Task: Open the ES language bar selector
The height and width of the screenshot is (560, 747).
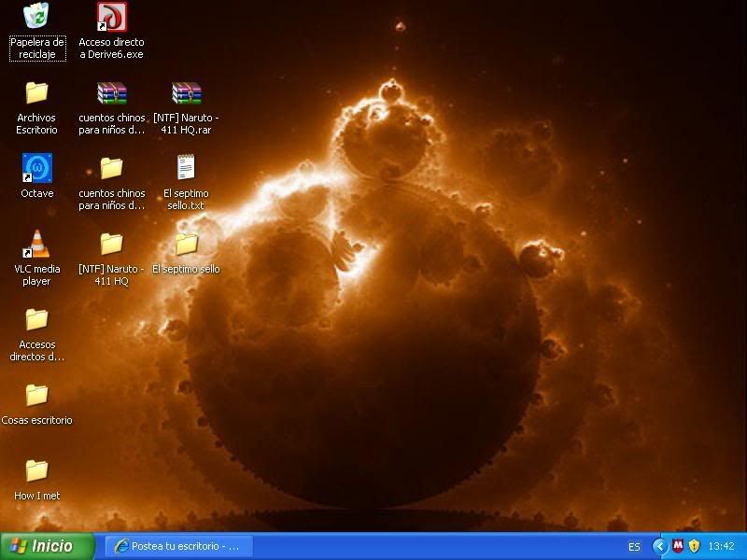Action: click(x=634, y=547)
